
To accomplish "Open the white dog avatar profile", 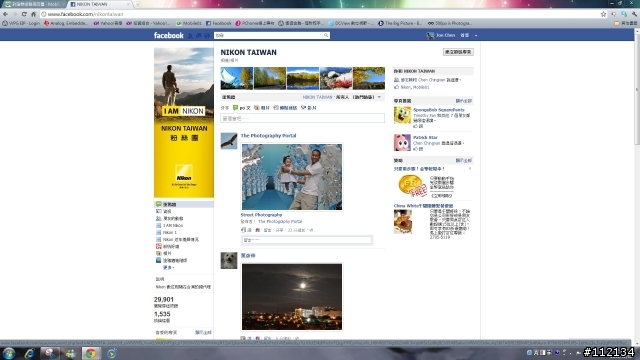I will click(x=229, y=260).
